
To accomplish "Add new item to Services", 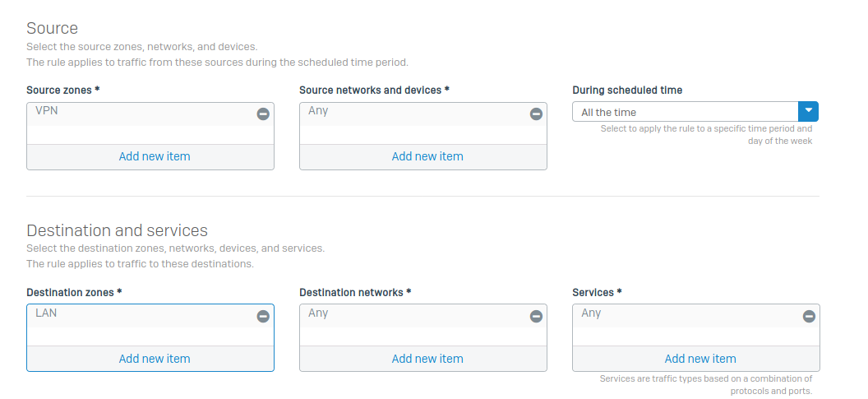I will tap(700, 359).
